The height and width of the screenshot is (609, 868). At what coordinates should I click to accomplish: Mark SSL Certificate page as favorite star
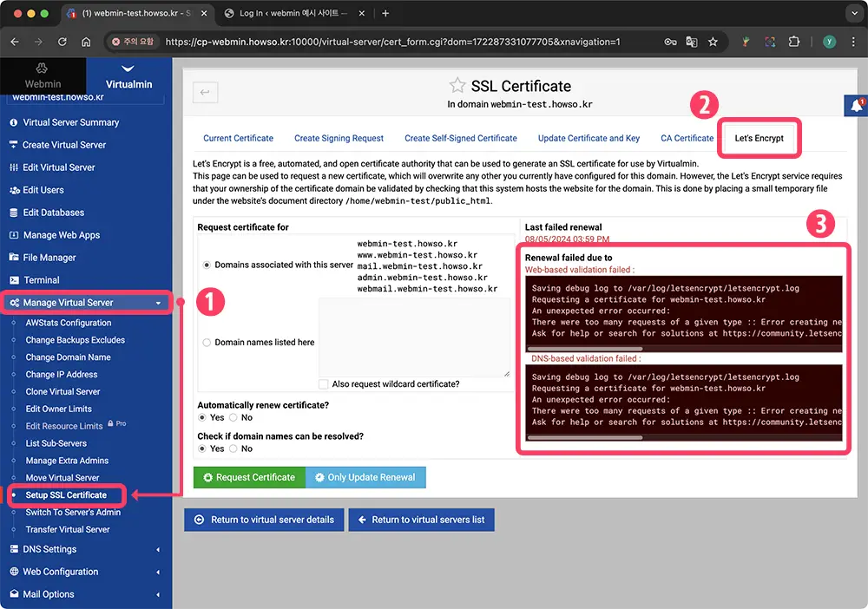457,85
